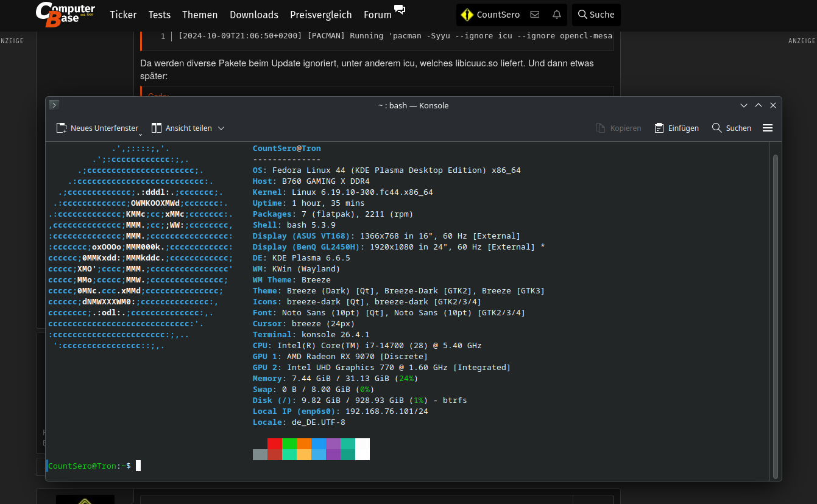The width and height of the screenshot is (817, 504).
Task: Click the terminal prompt CountSero@Tron:~$
Action: [x=90, y=466]
